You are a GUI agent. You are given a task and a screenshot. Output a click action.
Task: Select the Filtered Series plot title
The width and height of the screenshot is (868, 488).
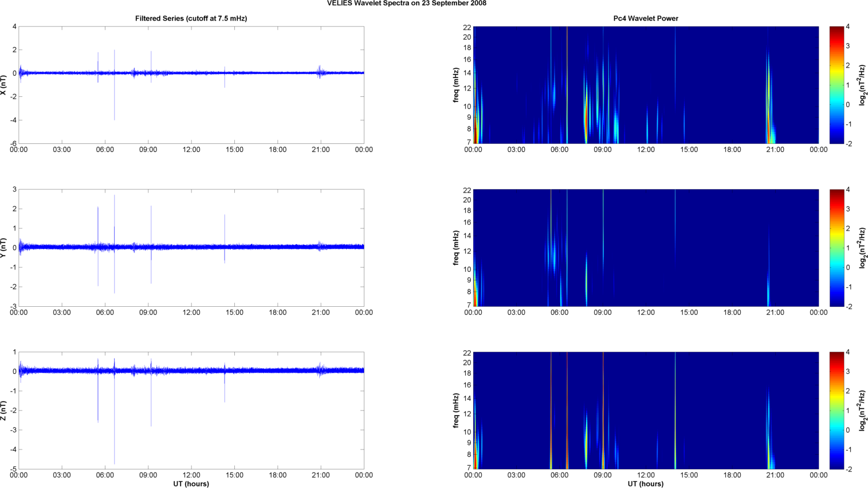(x=191, y=18)
